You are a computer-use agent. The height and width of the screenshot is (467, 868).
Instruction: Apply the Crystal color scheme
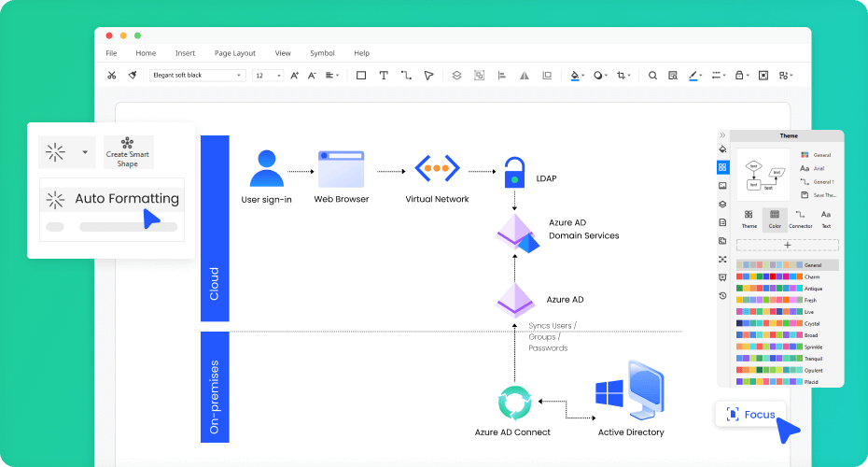pyautogui.click(x=778, y=323)
